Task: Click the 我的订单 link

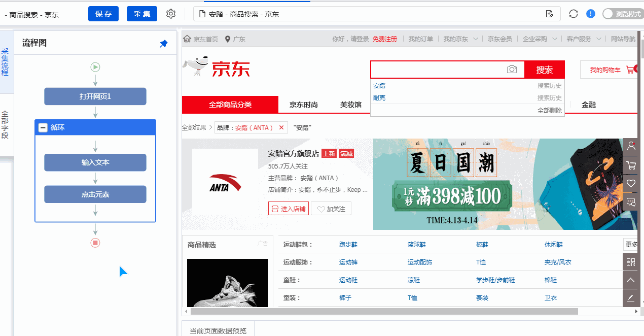Action: [421, 39]
